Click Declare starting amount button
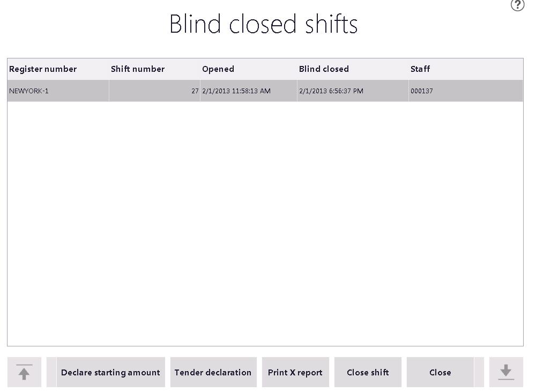536x392 pixels. (110, 372)
